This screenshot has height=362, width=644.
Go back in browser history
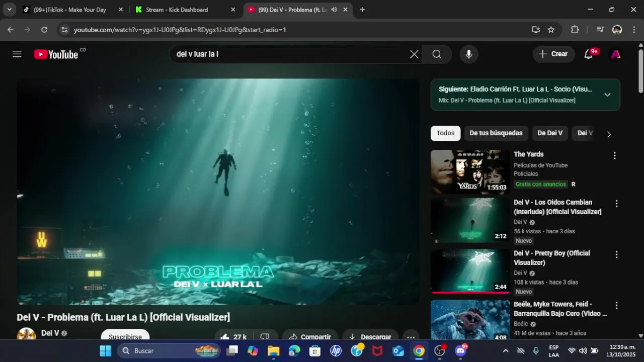(x=11, y=30)
